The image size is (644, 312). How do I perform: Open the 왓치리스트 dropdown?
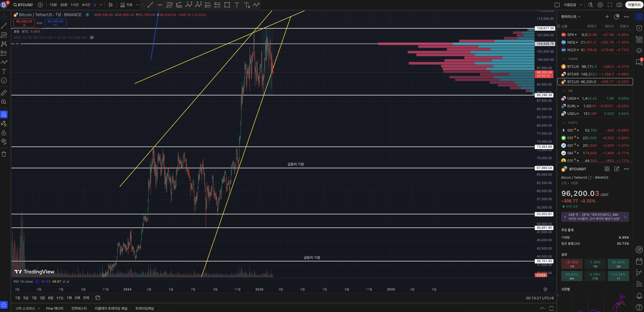[x=571, y=17]
